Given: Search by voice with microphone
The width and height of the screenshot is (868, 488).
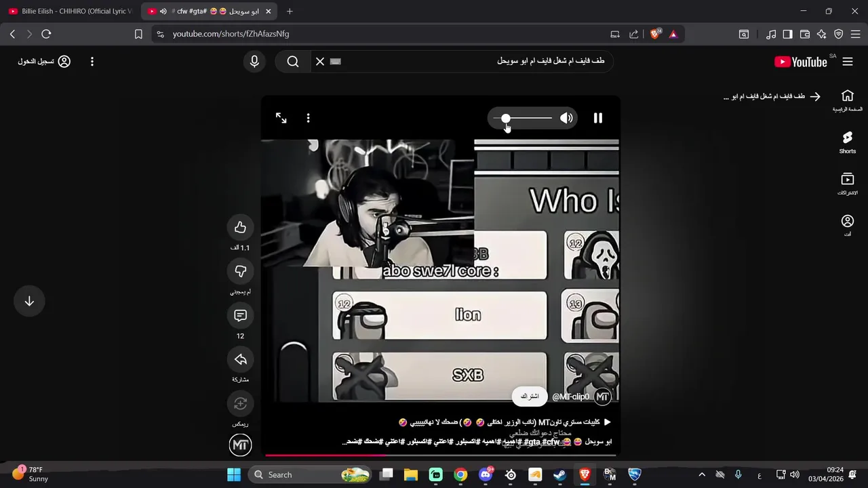Looking at the screenshot, I should (x=254, y=62).
